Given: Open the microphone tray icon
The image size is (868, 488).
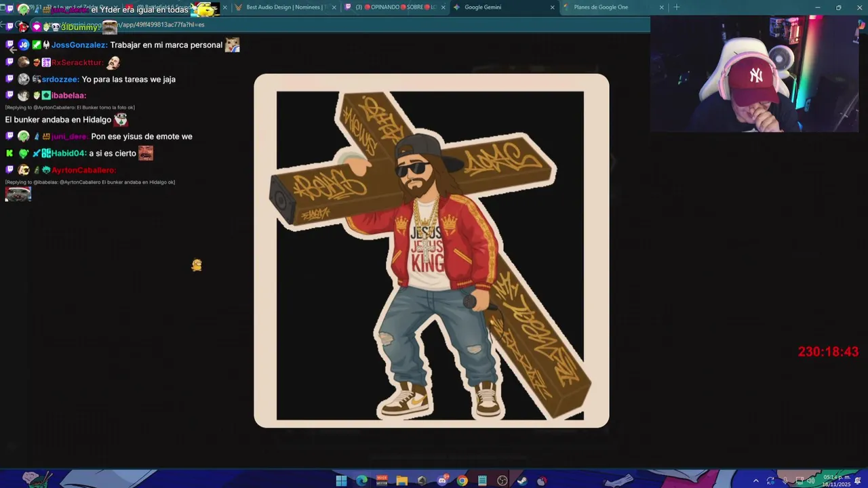Looking at the screenshot, I should click(785, 481).
